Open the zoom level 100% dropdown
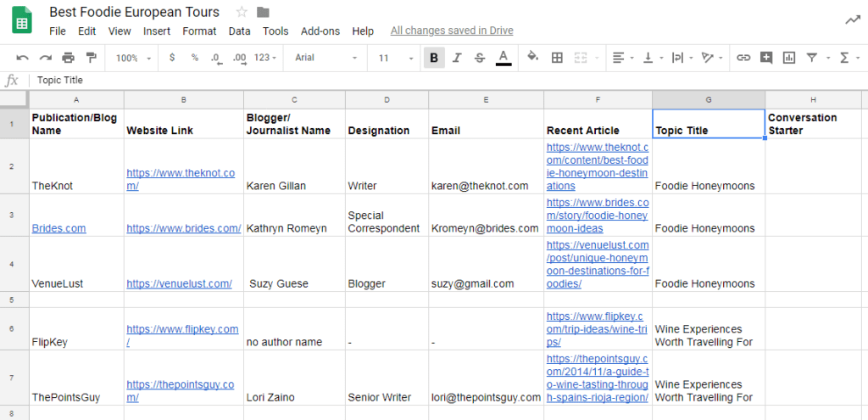 click(133, 58)
